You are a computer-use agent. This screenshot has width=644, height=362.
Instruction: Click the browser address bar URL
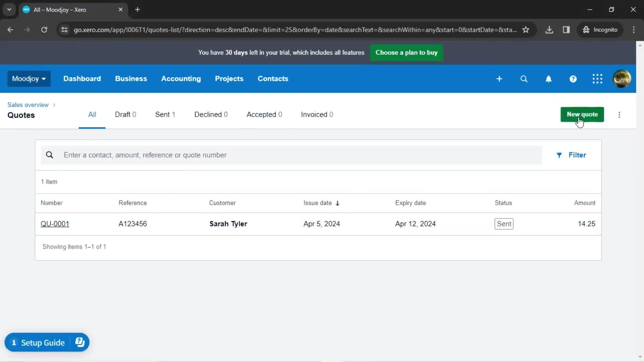point(295,30)
